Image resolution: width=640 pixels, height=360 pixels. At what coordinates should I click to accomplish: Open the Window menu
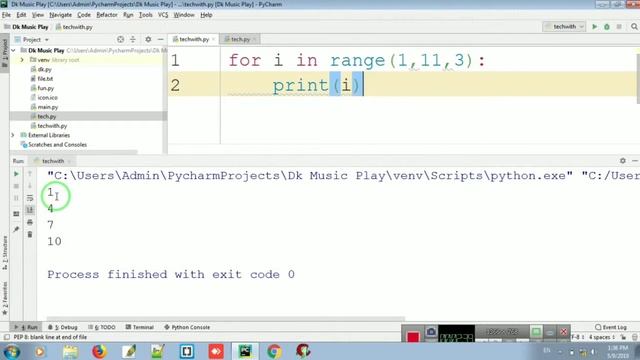pyautogui.click(x=184, y=15)
